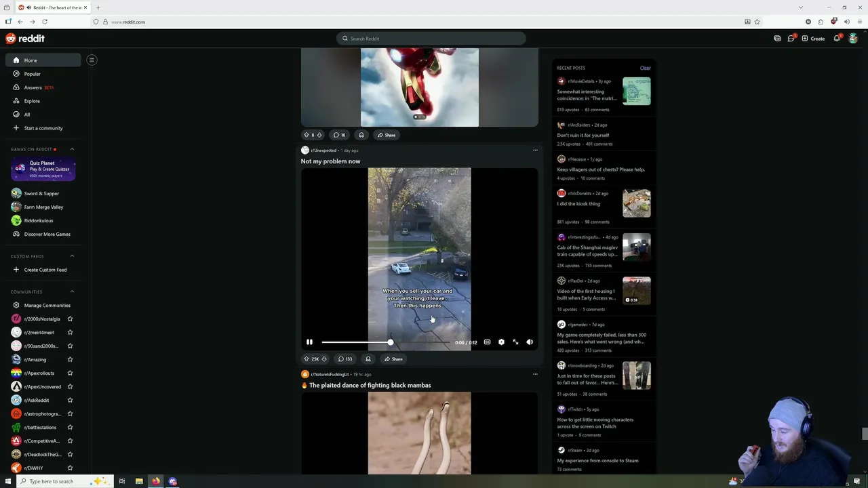
Task: Open options menu for the black mambas post
Action: point(535,374)
